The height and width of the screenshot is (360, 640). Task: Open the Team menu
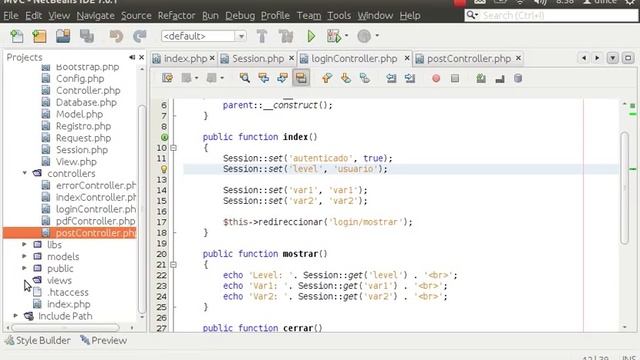click(309, 16)
